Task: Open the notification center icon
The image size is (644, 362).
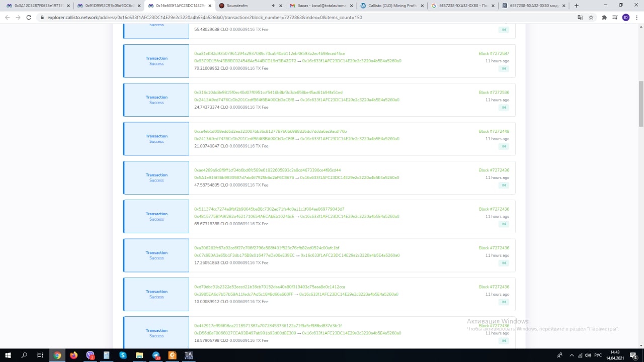Action: coord(634,355)
